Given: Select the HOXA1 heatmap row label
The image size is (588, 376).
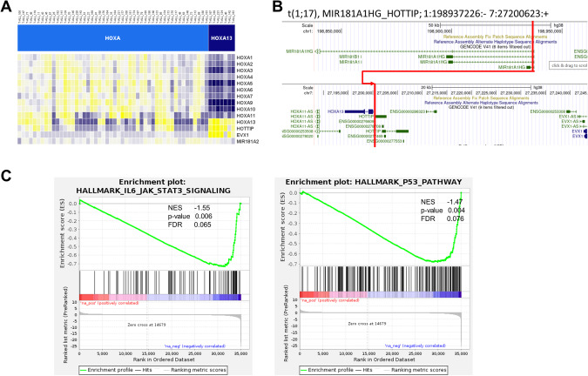Looking at the screenshot, I should tap(245, 57).
